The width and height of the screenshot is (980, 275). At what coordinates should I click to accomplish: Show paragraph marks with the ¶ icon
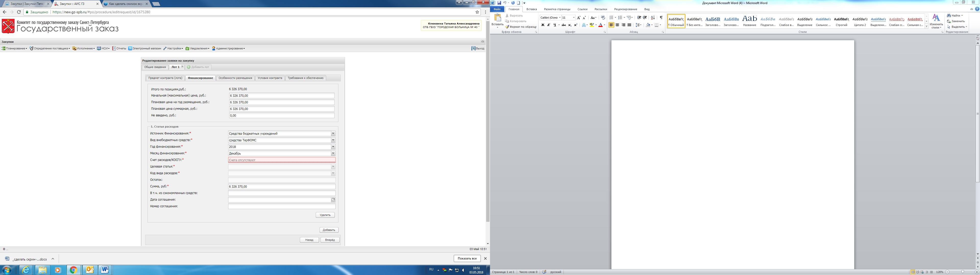tap(661, 18)
